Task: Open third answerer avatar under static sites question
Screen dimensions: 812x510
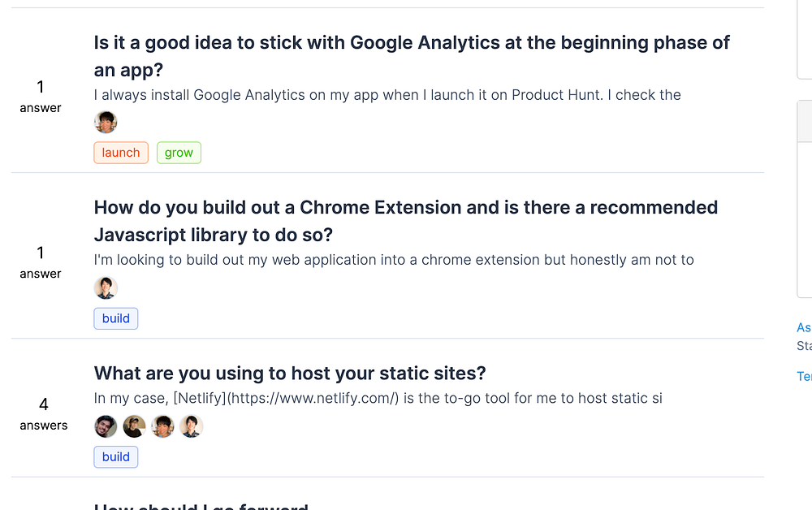Action: point(162,426)
